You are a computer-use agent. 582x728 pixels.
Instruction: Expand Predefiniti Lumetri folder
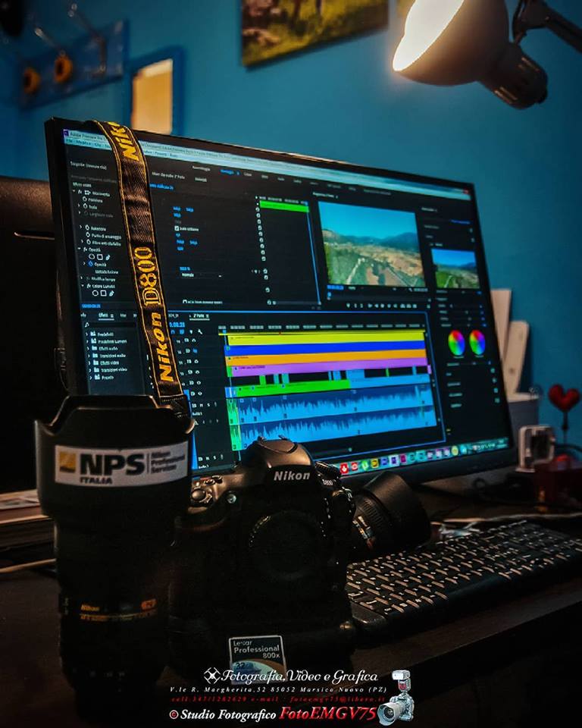click(88, 341)
